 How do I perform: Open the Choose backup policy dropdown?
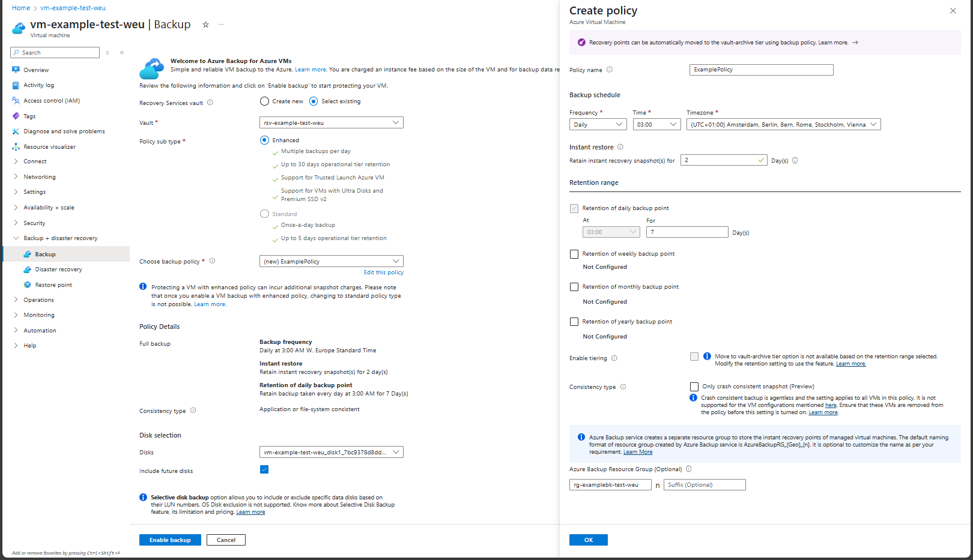pyautogui.click(x=332, y=261)
